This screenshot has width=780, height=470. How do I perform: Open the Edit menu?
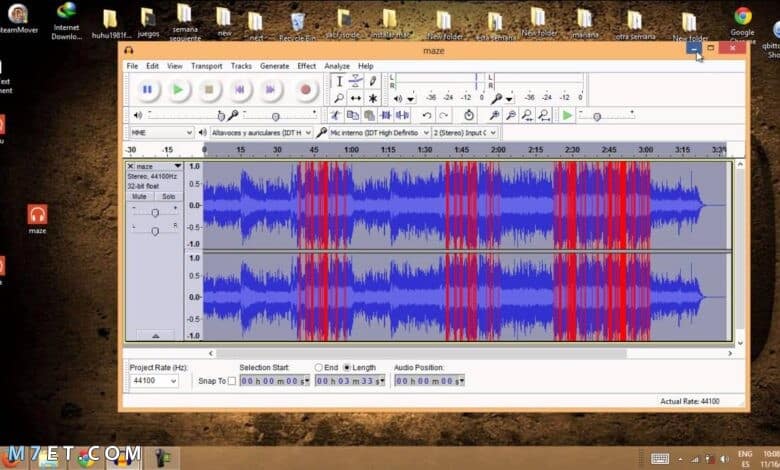152,66
